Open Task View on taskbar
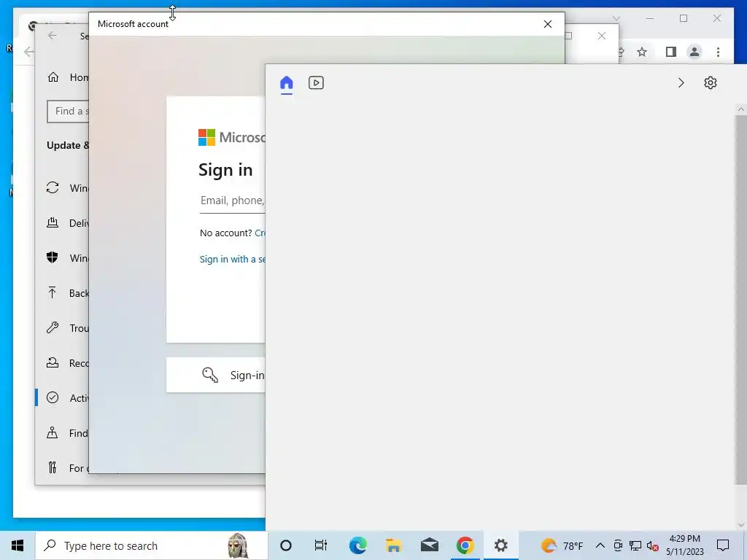 coord(321,545)
